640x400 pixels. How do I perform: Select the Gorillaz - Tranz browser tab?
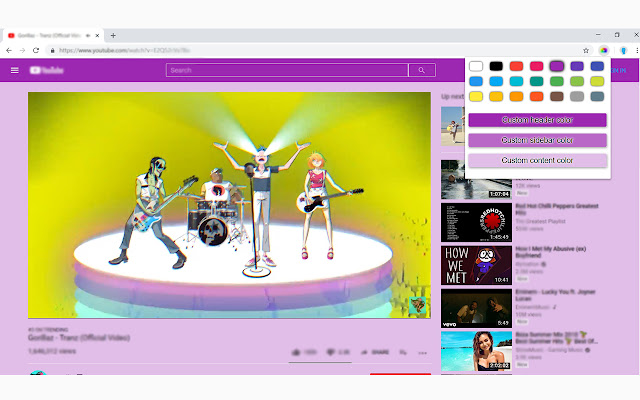point(50,35)
